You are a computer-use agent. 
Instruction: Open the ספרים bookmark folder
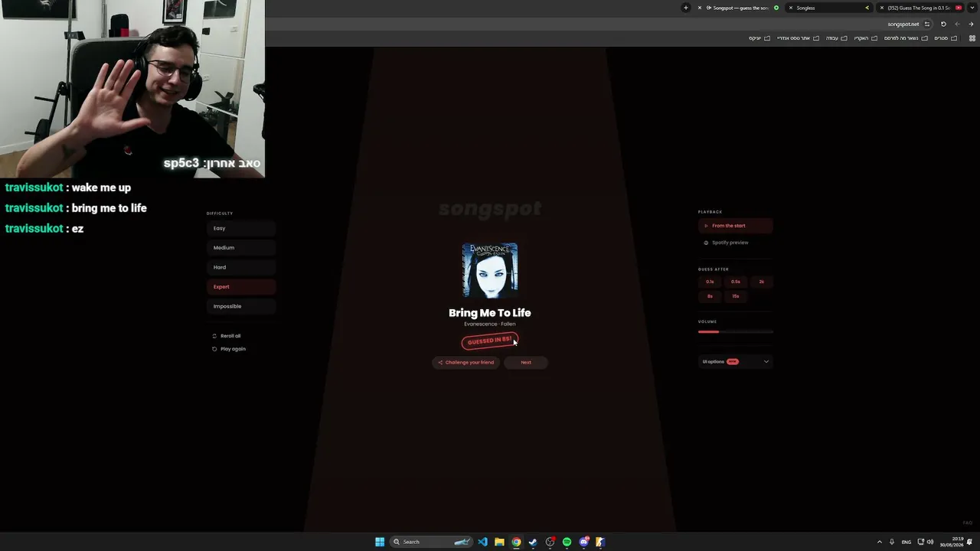(x=946, y=38)
